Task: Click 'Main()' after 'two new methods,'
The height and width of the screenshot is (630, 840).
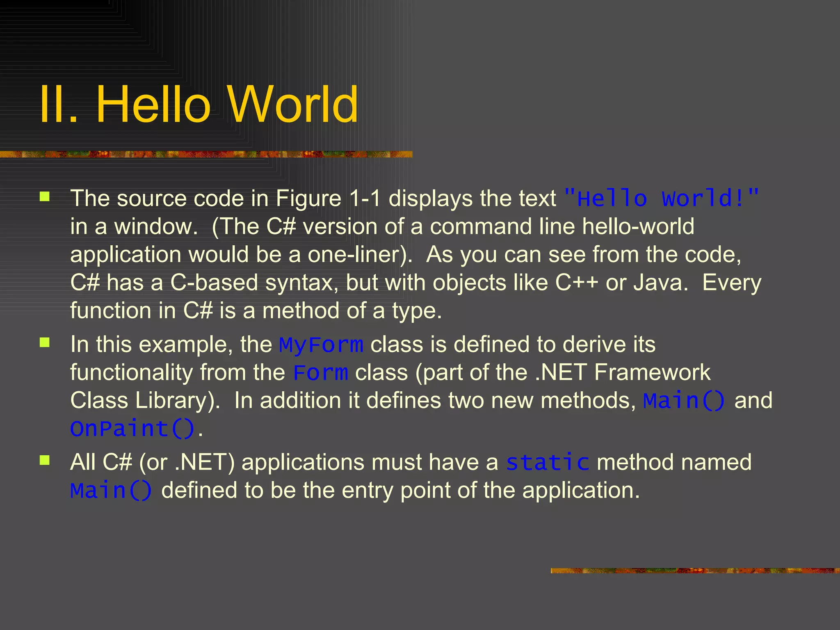Action: click(x=684, y=401)
